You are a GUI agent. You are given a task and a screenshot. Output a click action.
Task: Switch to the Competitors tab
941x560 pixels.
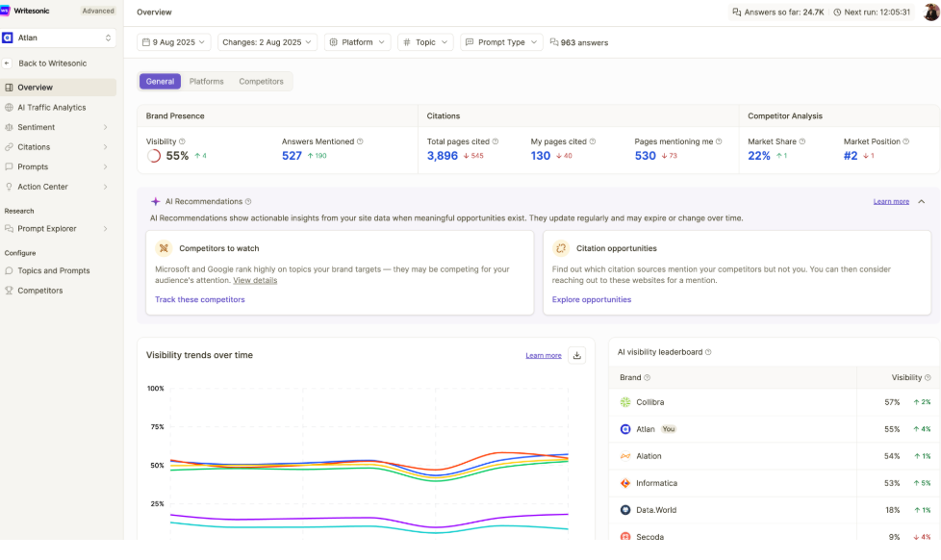261,82
